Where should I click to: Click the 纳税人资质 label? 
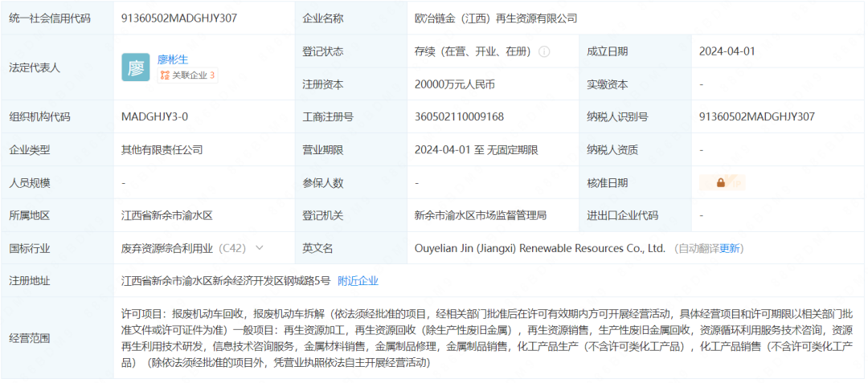(x=612, y=150)
